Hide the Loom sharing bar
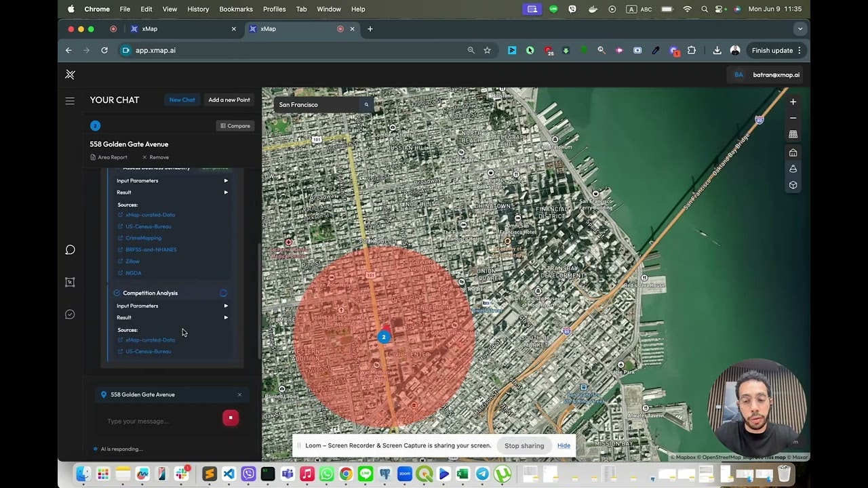The image size is (868, 488). (564, 445)
